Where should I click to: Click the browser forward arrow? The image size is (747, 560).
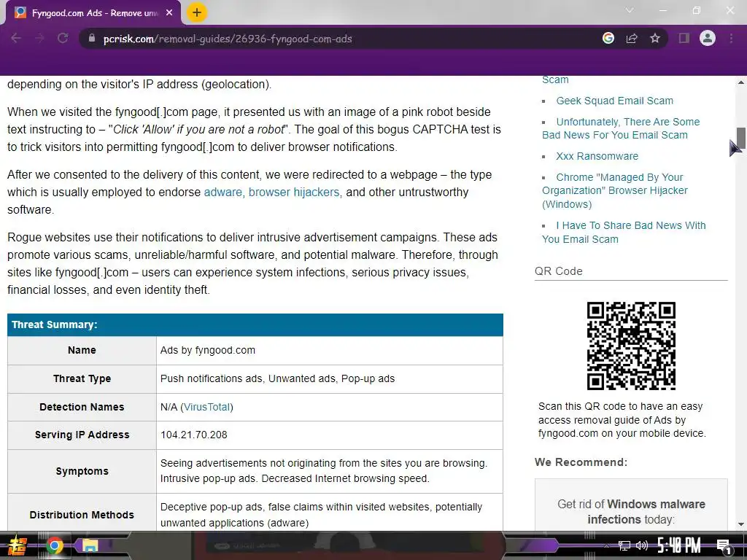click(39, 39)
